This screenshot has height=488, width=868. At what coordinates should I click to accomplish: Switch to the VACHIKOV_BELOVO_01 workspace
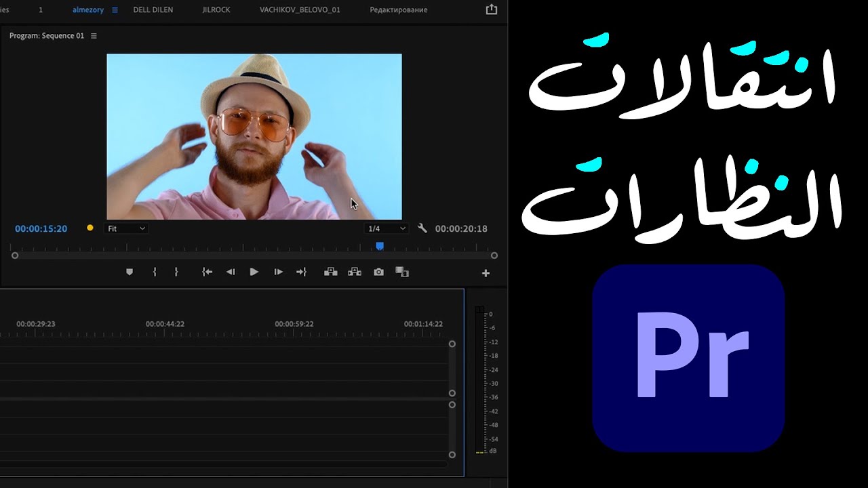tap(300, 10)
